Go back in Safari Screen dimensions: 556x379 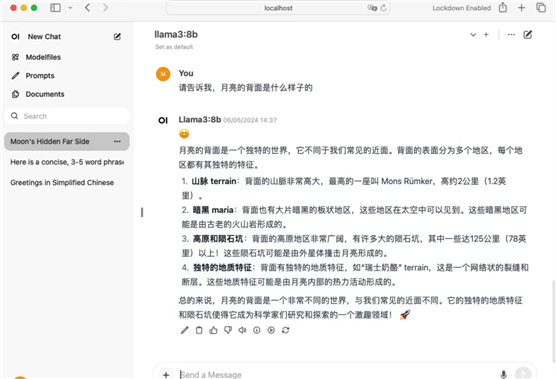88,8
